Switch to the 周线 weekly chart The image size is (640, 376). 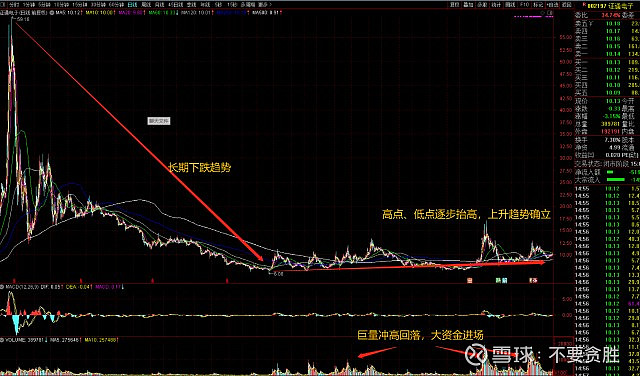pos(145,4)
